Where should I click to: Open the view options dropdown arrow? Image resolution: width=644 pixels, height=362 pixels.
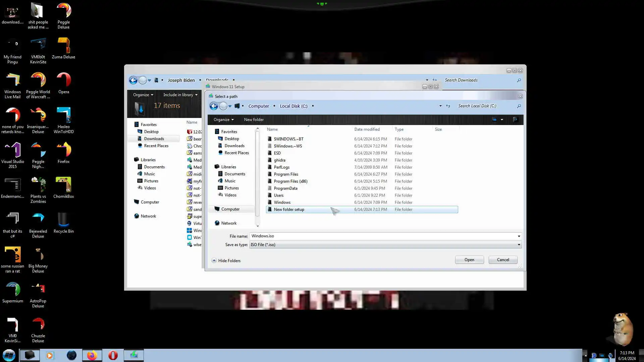click(502, 120)
